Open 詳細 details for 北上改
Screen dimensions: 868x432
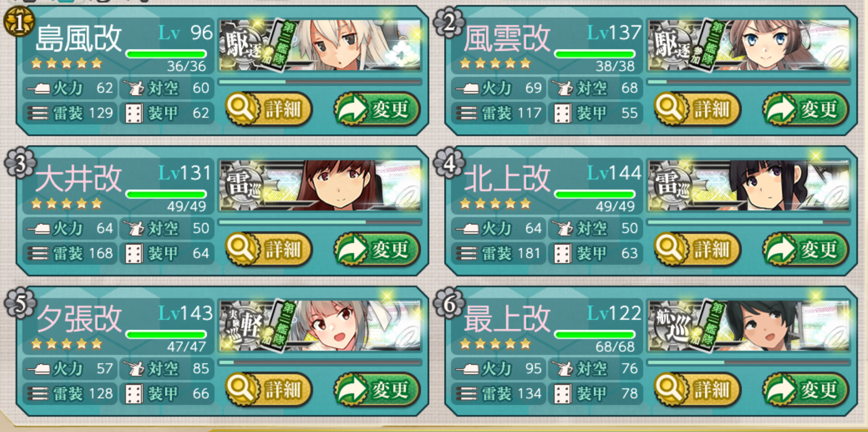click(698, 249)
